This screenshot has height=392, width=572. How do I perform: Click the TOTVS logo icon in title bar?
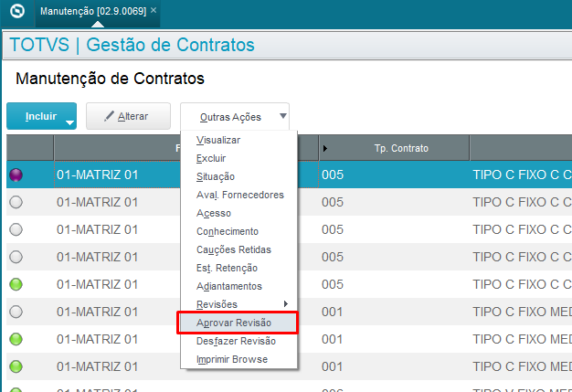click(x=17, y=11)
